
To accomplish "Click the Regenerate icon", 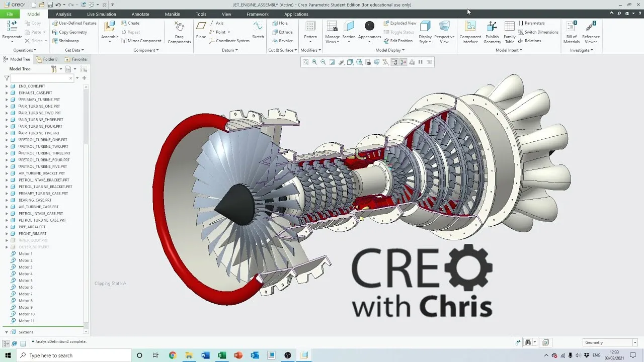I will pyautogui.click(x=12, y=27).
